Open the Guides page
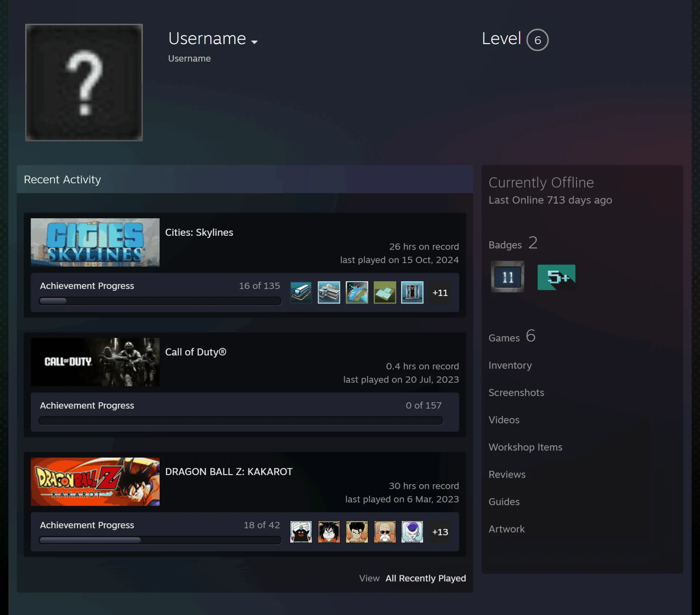700x615 pixels. pyautogui.click(x=504, y=502)
